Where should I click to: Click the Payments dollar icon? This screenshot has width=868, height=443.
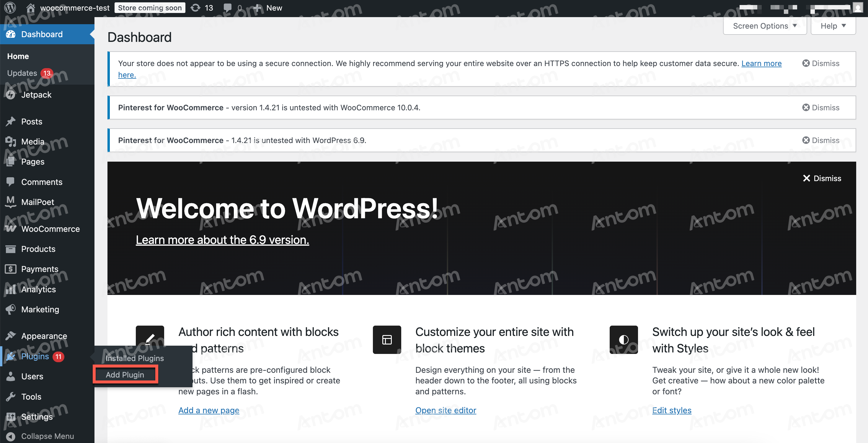11,269
